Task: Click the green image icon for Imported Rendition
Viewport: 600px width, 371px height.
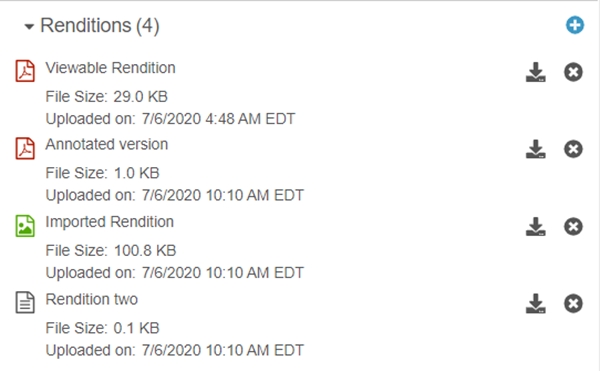Action: coord(25,226)
